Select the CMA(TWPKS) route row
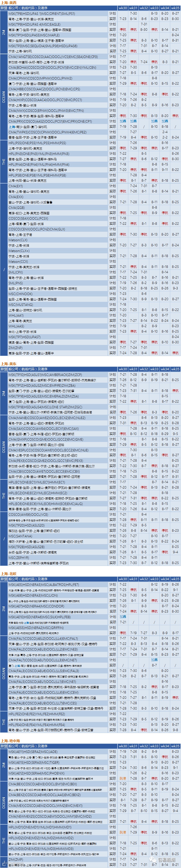This screenshot has width=181, height=868. [47, 132]
